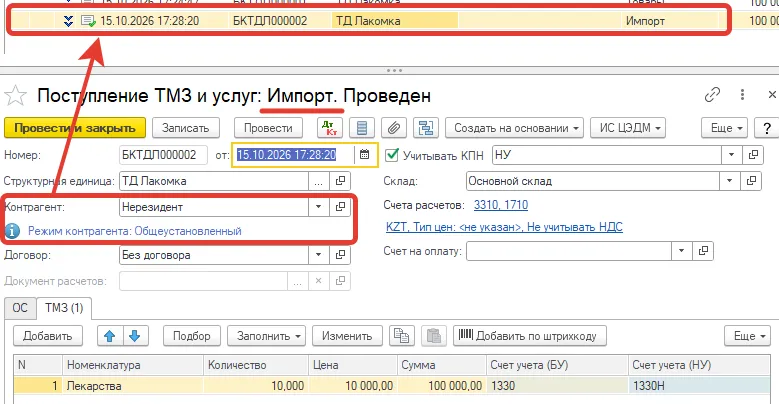Open help question mark button
Screen dimensions: 779x404
(x=767, y=128)
